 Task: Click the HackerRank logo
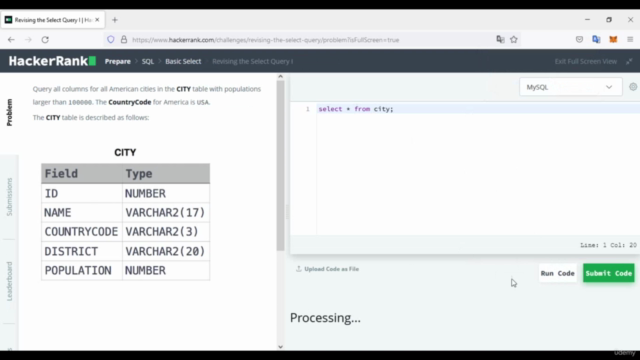(x=52, y=61)
